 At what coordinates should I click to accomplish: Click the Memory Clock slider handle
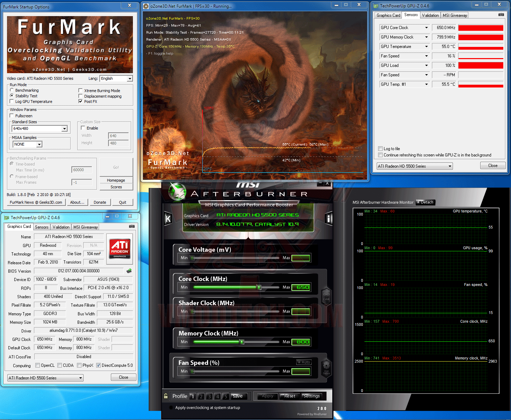(242, 342)
